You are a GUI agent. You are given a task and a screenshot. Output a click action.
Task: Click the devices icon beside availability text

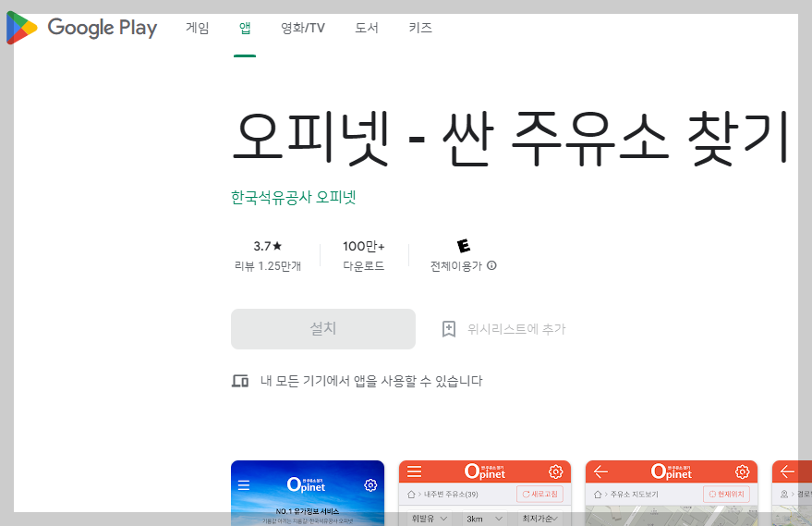pos(240,382)
